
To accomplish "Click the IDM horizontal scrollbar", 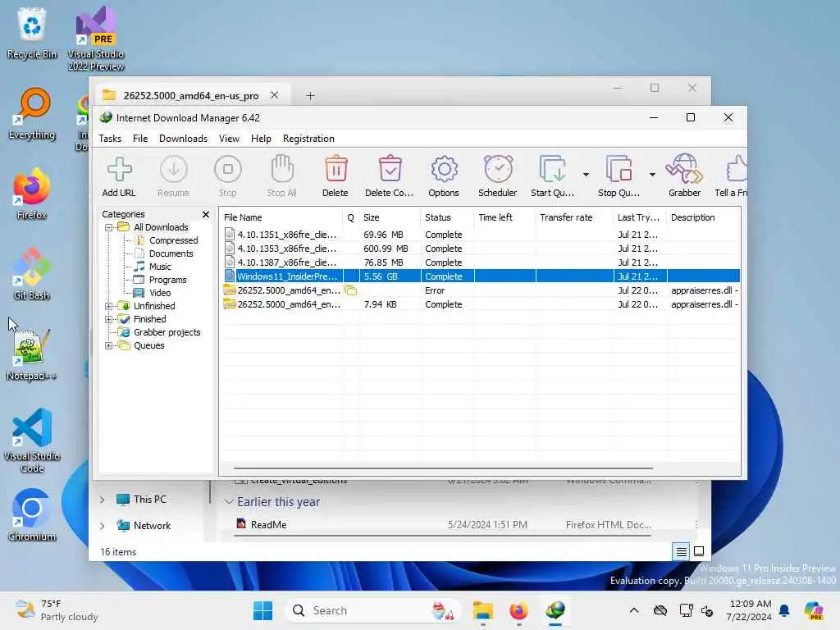I will click(443, 468).
